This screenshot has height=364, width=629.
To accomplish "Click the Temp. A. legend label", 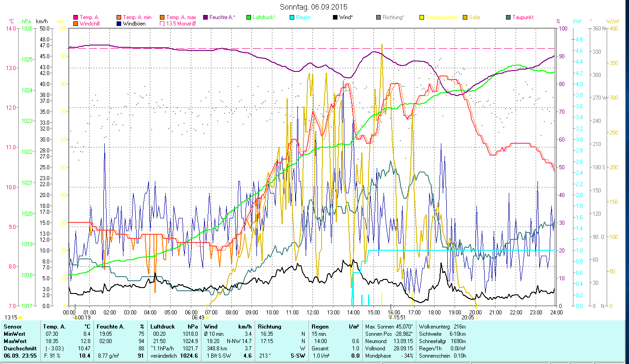I will (89, 17).
